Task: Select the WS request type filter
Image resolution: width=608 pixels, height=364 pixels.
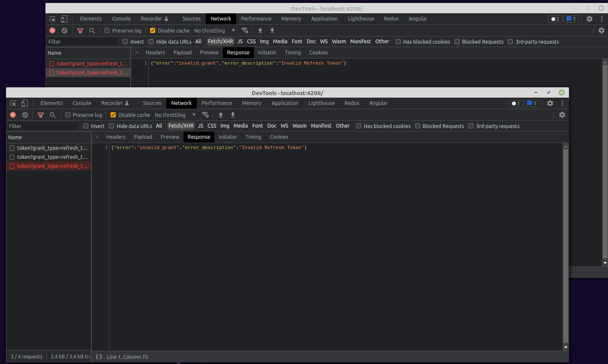Action: point(284,125)
